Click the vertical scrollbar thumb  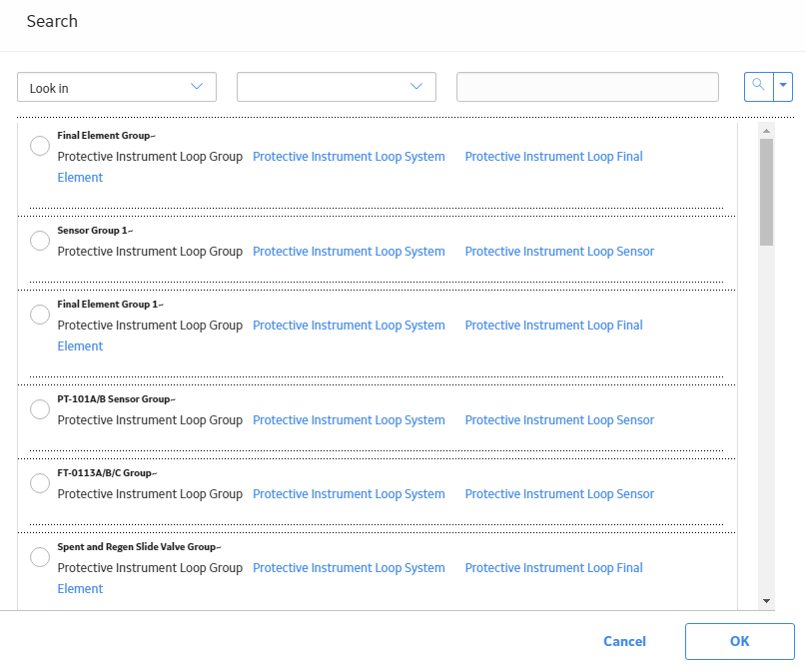click(766, 192)
